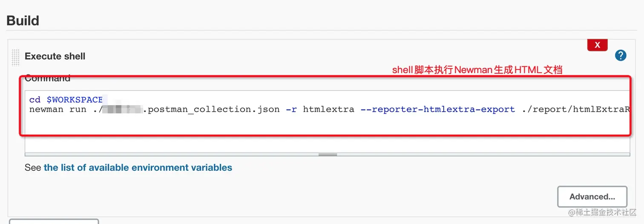Click the red Newman HTML annotation text

(x=477, y=70)
